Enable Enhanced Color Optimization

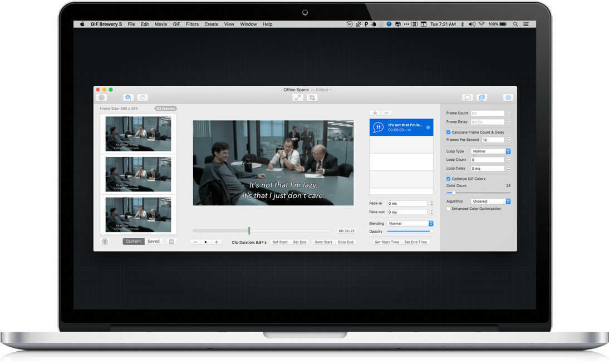coord(449,209)
